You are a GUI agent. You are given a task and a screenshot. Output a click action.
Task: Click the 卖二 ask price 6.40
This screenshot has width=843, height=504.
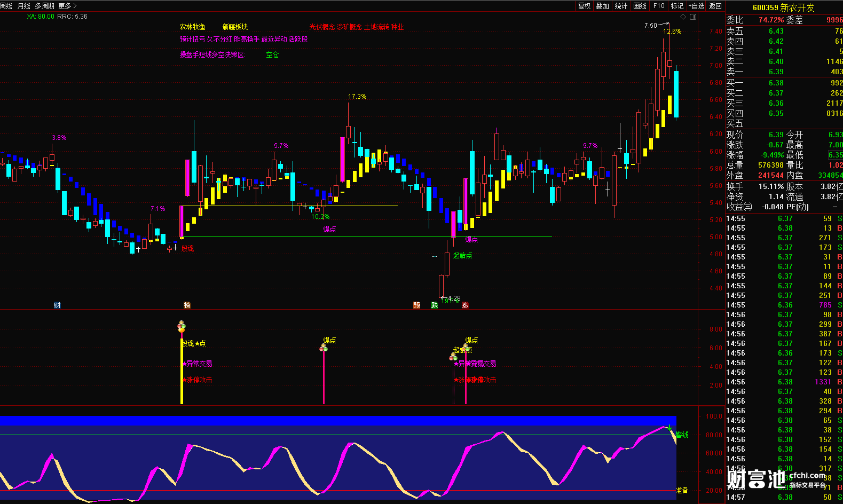click(776, 61)
